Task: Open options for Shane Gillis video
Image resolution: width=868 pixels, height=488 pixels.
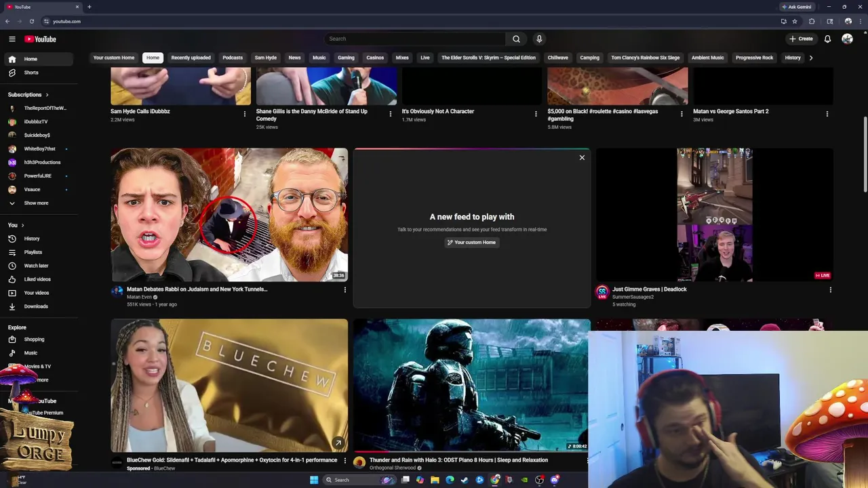Action: (390, 114)
